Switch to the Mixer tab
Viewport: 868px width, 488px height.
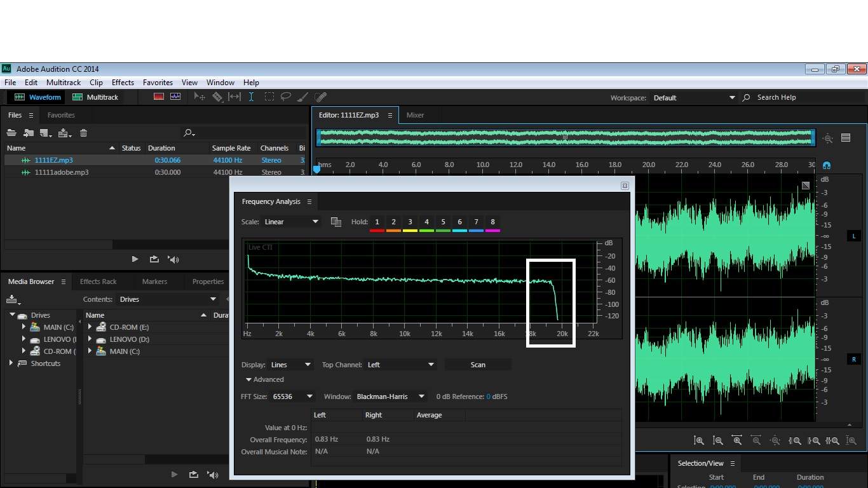coord(415,115)
